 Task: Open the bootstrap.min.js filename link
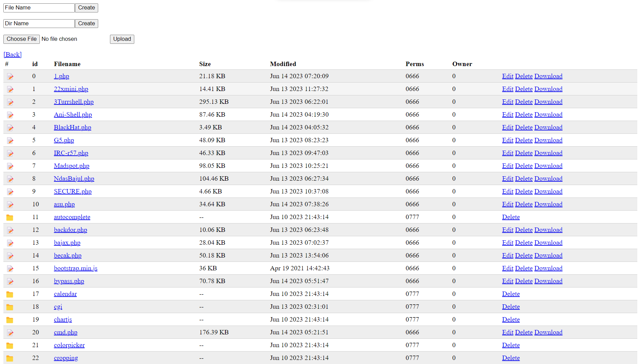(x=76, y=268)
